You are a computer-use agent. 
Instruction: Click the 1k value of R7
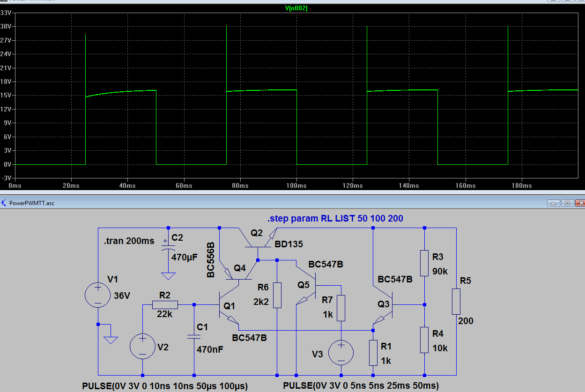tap(327, 314)
